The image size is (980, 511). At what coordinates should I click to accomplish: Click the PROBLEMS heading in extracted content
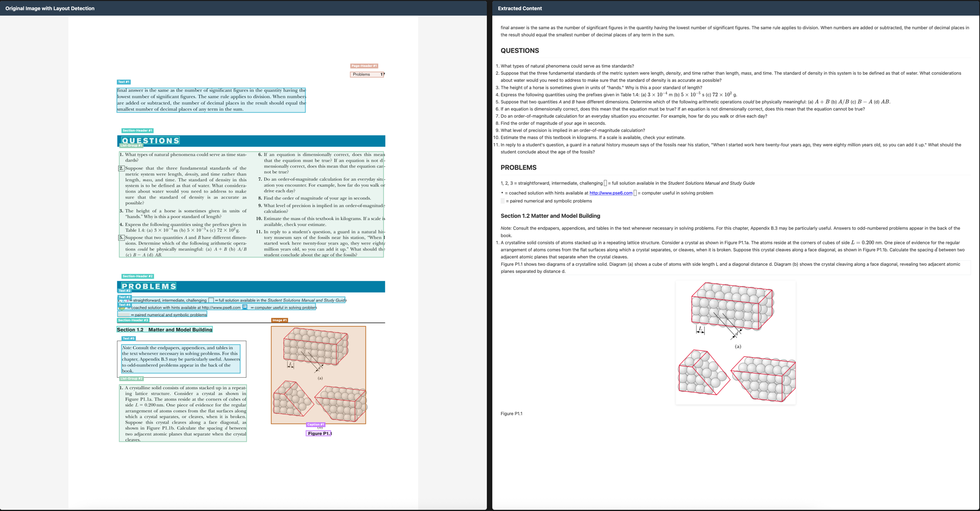pos(519,168)
